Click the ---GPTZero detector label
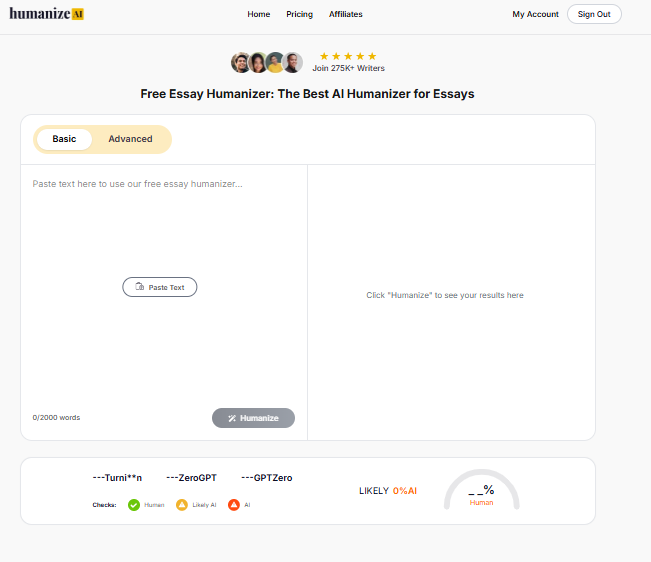 267,478
